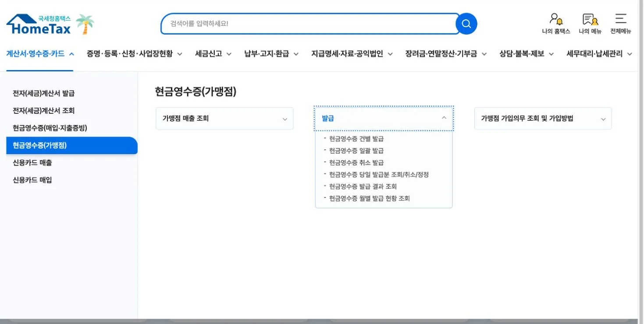
Task: Click the 현금영수증(가맹점) page heading
Action: tap(196, 92)
